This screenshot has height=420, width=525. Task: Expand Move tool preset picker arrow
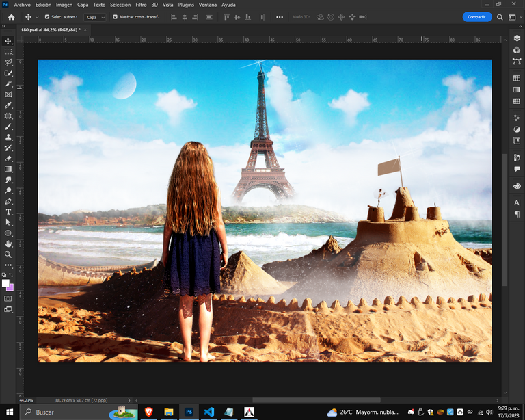37,17
